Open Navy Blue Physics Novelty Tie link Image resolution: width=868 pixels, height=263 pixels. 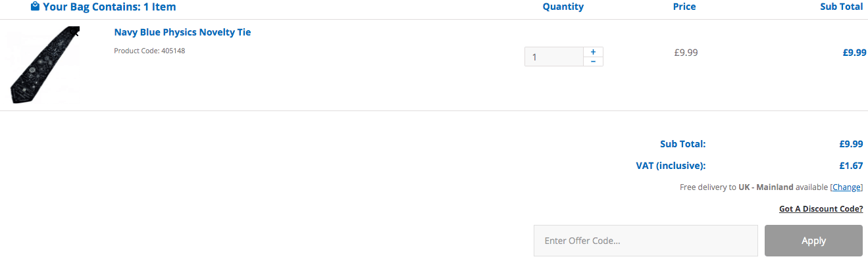tap(182, 32)
